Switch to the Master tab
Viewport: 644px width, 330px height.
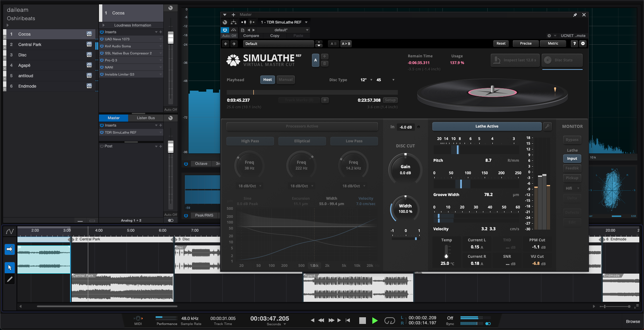114,118
